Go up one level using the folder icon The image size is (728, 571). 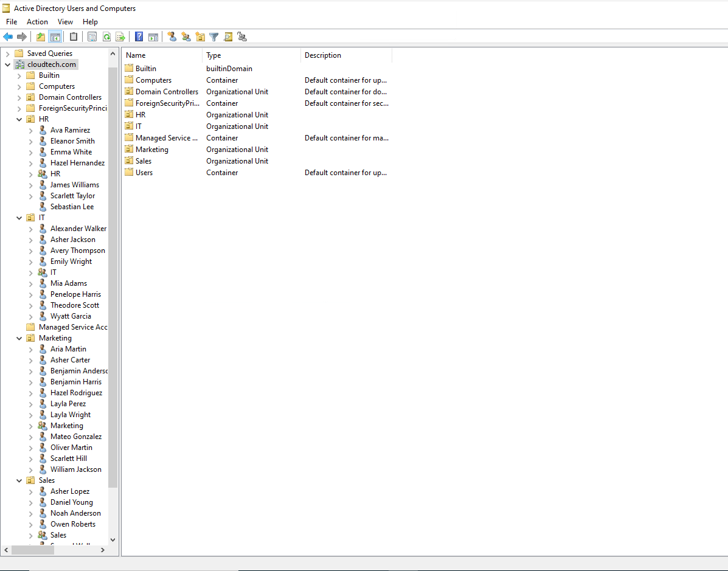pos(40,36)
